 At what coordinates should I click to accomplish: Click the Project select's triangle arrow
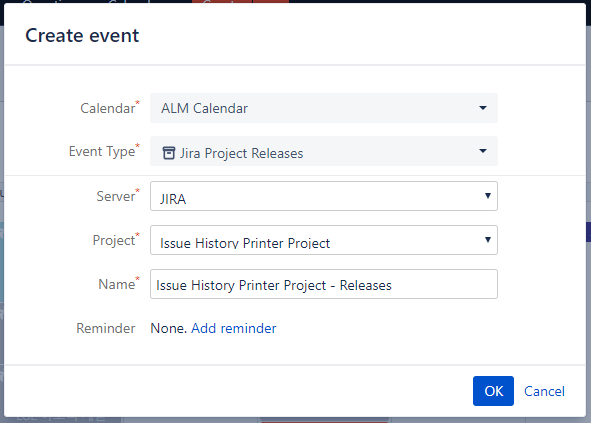pyautogui.click(x=488, y=240)
